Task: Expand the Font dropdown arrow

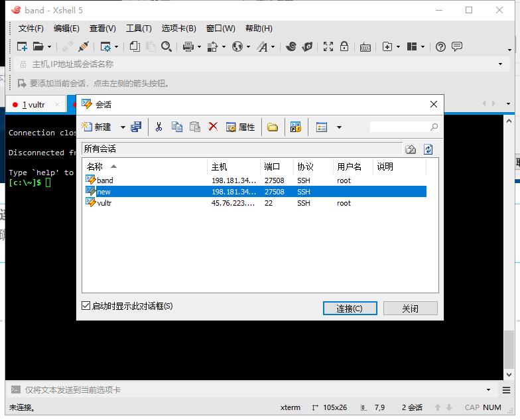Action: (x=273, y=46)
